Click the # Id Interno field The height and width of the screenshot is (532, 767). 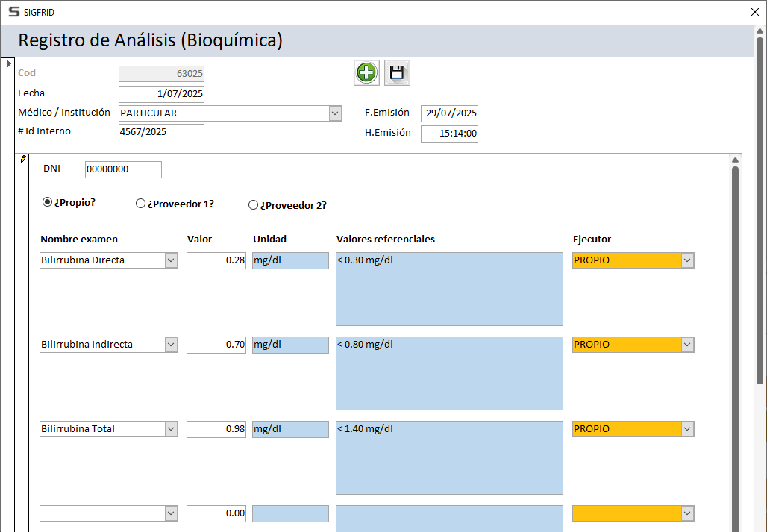coord(161,132)
